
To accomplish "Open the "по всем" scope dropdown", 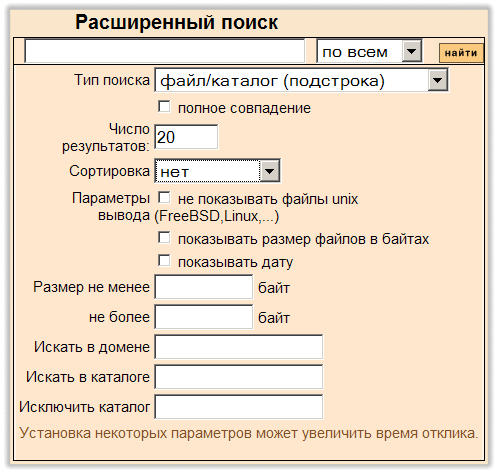I will point(369,51).
